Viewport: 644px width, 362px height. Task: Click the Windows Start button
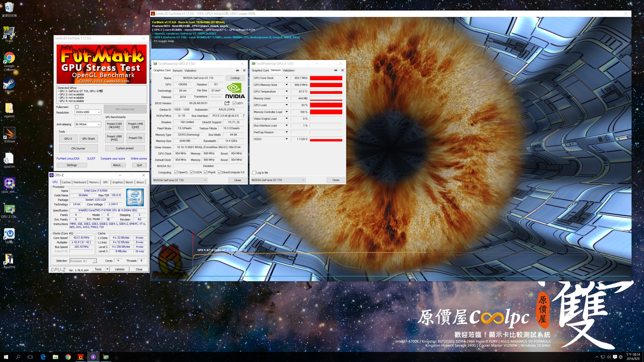pyautogui.click(x=6, y=357)
